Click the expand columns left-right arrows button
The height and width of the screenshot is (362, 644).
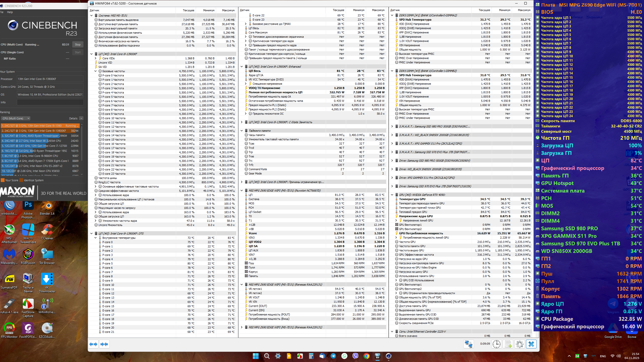coord(93,344)
